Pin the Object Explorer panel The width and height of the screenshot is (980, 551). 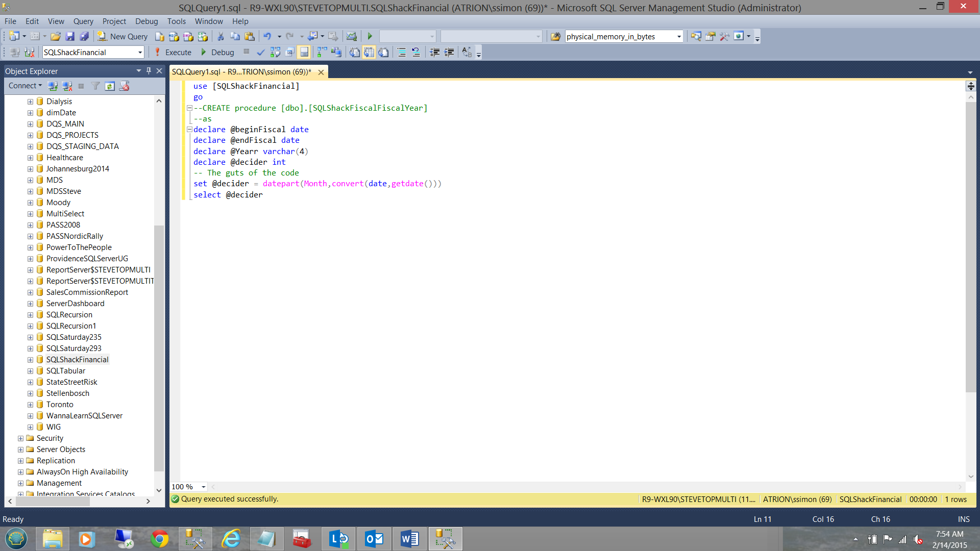tap(149, 71)
